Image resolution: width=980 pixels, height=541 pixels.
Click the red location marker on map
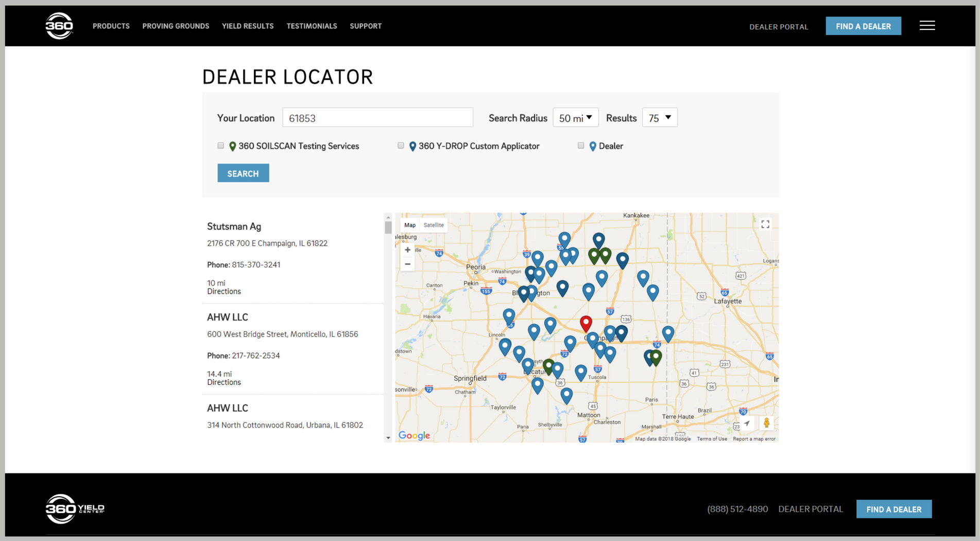(x=586, y=324)
